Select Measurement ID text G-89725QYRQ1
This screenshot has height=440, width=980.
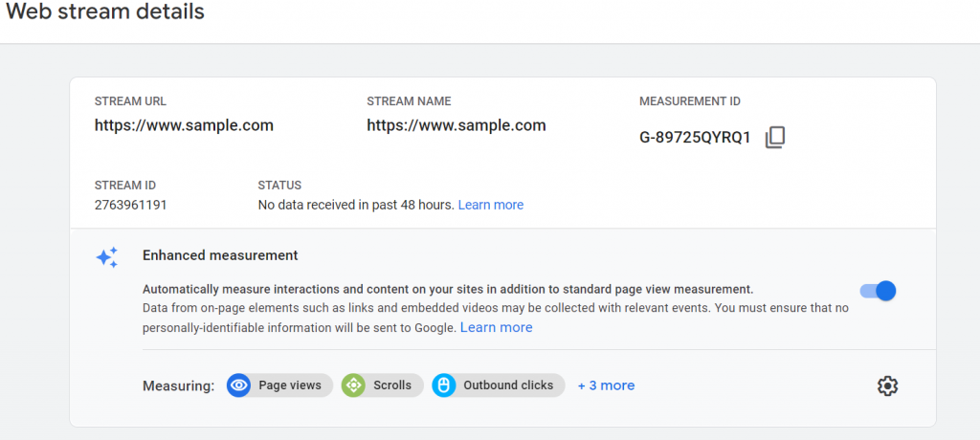[695, 138]
